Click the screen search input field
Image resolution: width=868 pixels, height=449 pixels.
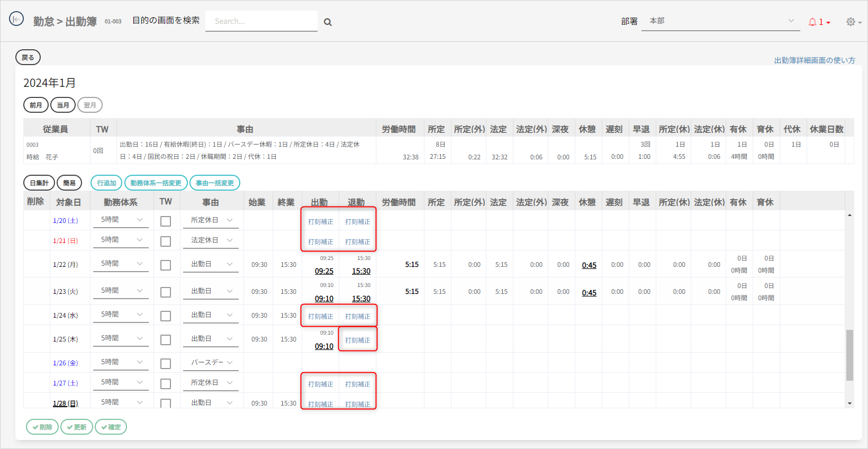(x=261, y=21)
